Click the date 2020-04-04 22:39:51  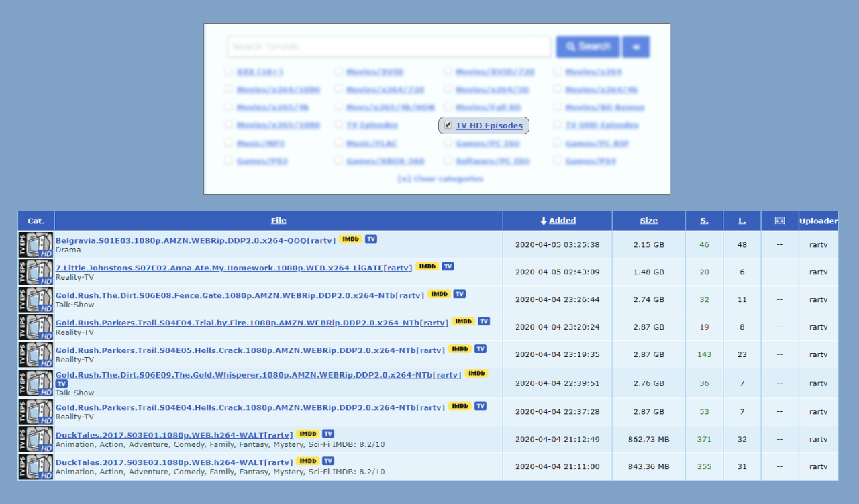click(557, 383)
